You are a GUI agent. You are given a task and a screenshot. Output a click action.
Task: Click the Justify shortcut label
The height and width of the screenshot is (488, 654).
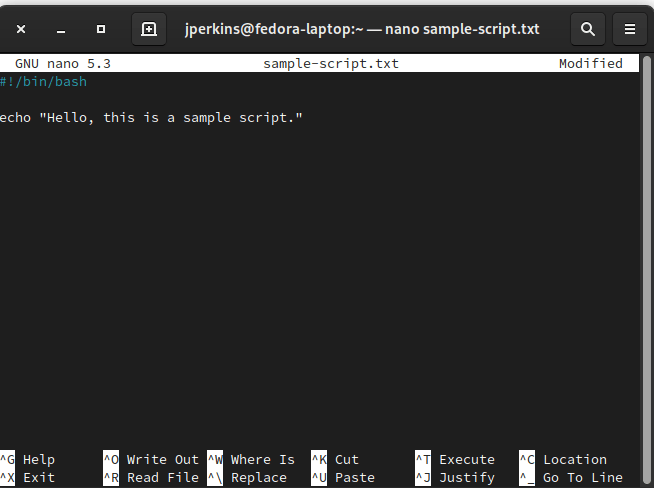pyautogui.click(x=466, y=478)
